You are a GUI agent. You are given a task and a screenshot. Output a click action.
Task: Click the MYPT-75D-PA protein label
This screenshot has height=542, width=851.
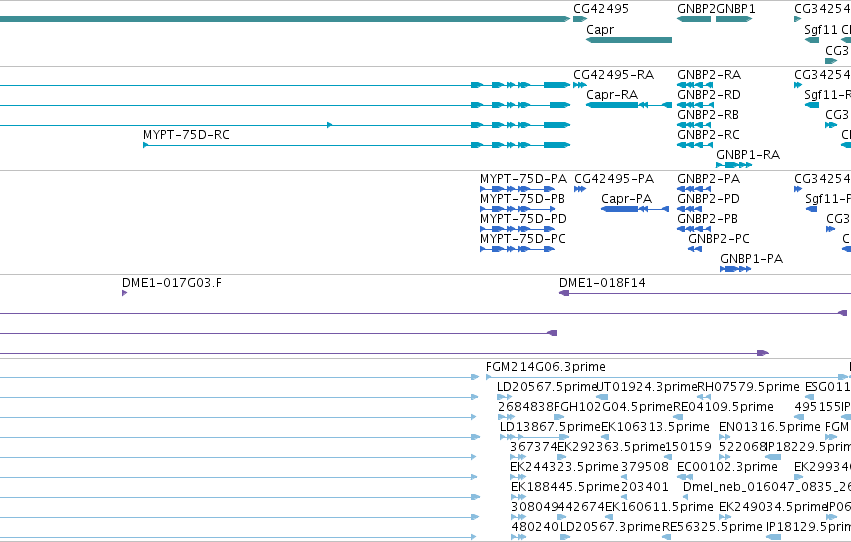tap(523, 179)
